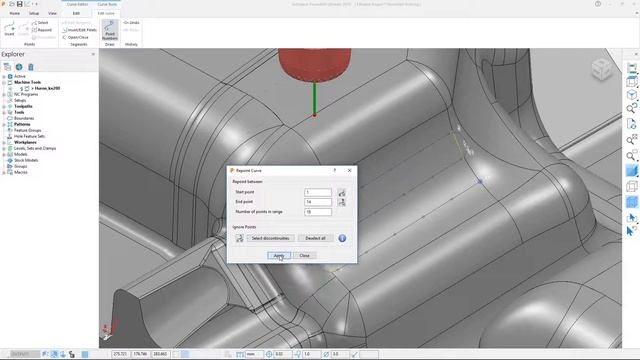Click the wireframe view icon in right toolbar
The height and width of the screenshot is (360, 640).
[631, 187]
